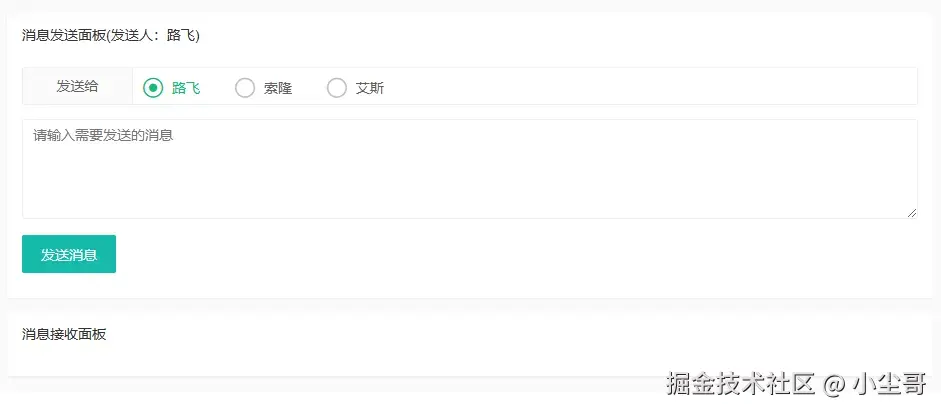Select the 艾斯 radio button circle
This screenshot has height=412, width=941.
coord(337,88)
